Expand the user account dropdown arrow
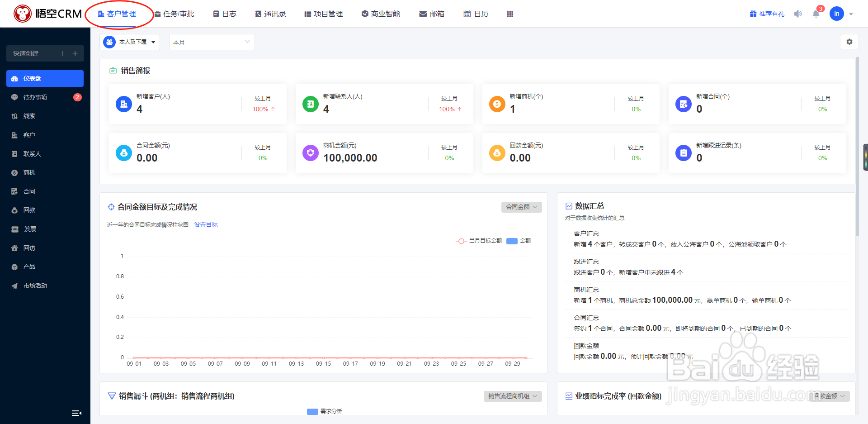Image resolution: width=868 pixels, height=424 pixels. tap(851, 14)
